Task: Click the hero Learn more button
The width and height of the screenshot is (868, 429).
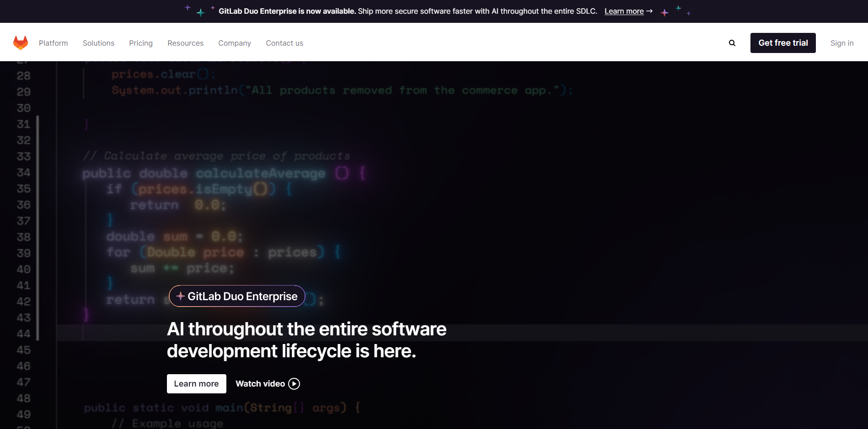Action: (x=196, y=384)
